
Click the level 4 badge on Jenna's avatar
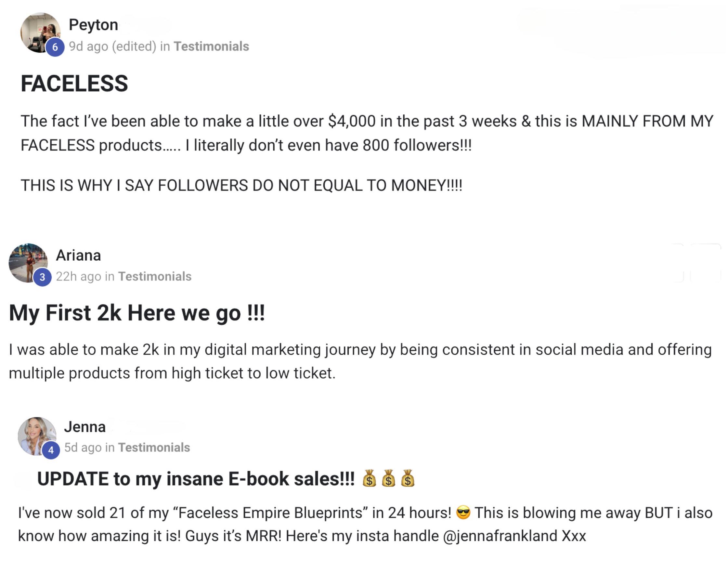click(x=51, y=450)
